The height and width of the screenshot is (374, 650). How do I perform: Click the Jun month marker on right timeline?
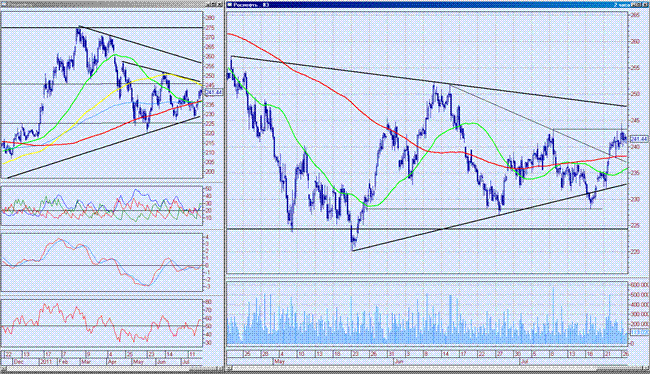click(x=398, y=362)
